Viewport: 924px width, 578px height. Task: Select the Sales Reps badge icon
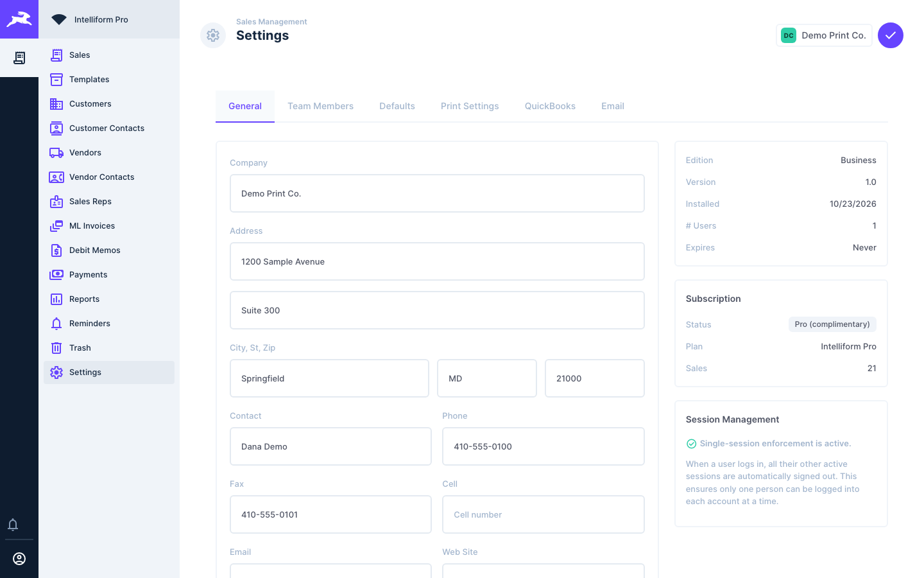(x=56, y=202)
